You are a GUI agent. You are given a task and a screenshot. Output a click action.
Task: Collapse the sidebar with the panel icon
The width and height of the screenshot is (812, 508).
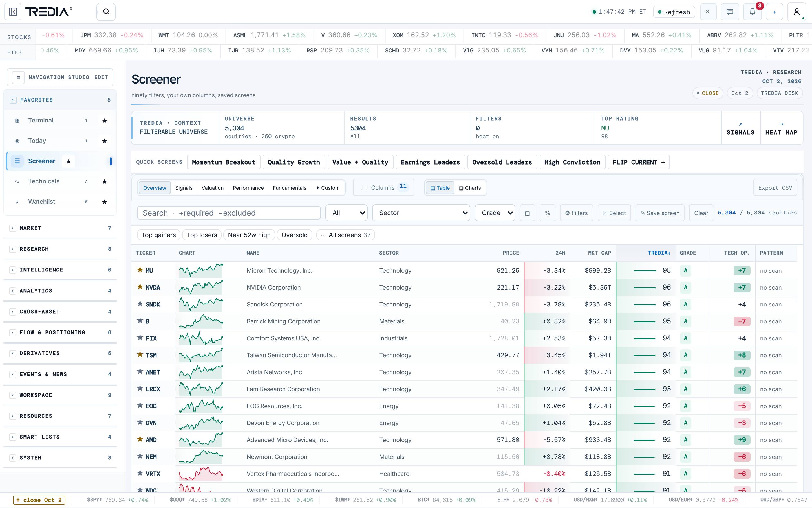[x=13, y=12]
